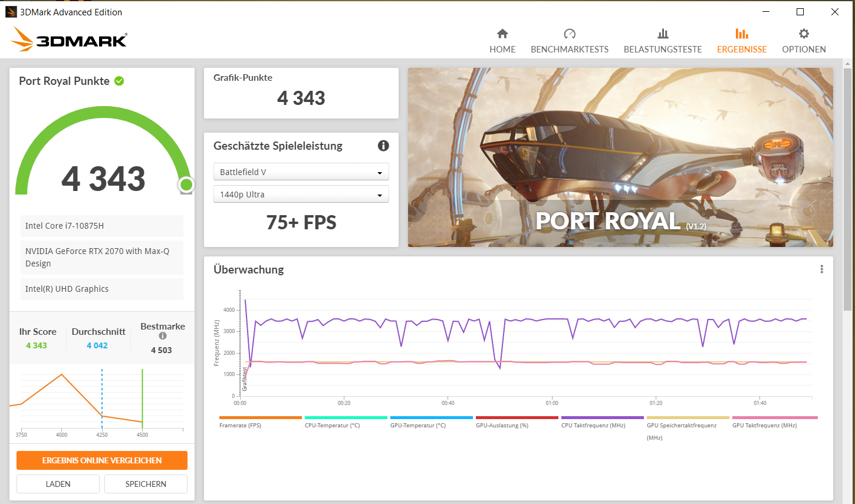Click the Intel(R) UHD Graphics entry
The image size is (855, 504).
102,289
